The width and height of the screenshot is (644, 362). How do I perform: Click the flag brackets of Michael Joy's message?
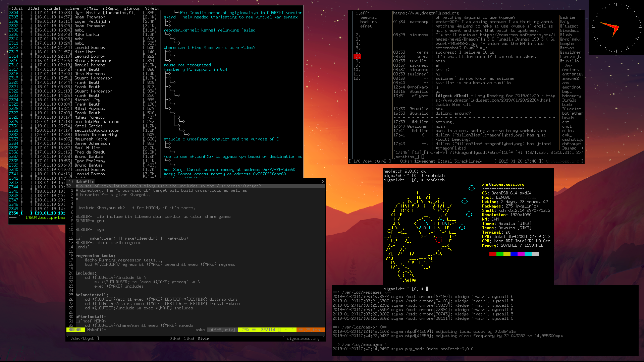click(27, 100)
